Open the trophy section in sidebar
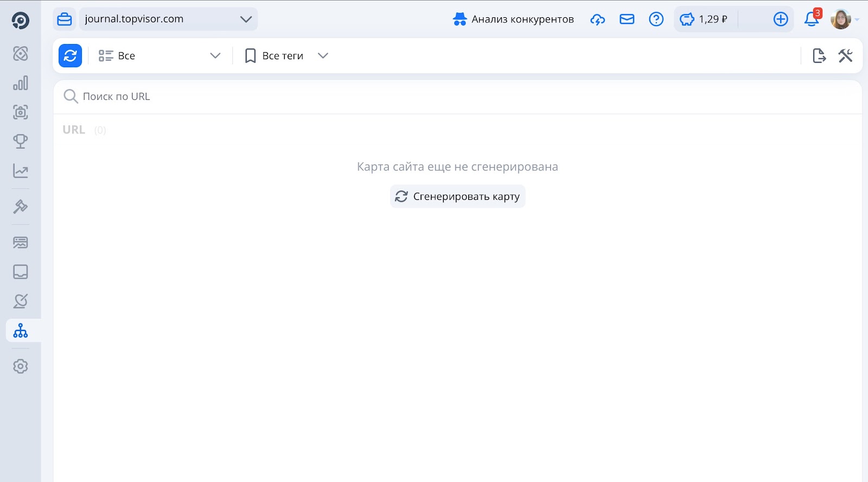 click(x=21, y=141)
